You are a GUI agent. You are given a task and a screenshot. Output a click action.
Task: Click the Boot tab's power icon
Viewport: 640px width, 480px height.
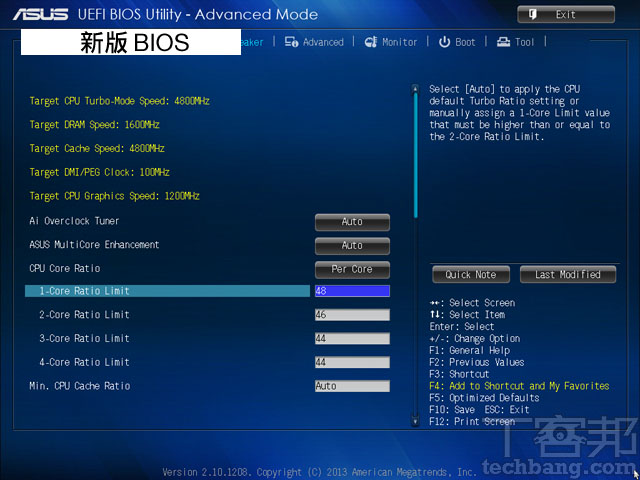[x=444, y=42]
